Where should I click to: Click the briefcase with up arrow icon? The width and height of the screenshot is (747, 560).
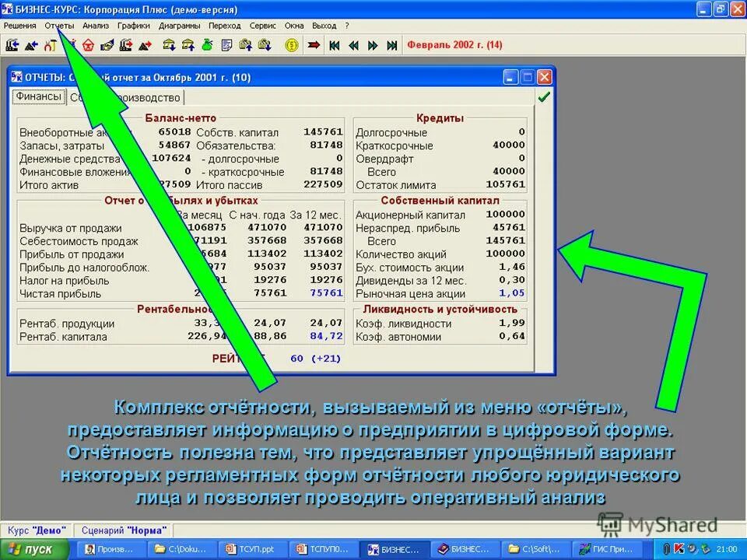pyautogui.click(x=246, y=45)
